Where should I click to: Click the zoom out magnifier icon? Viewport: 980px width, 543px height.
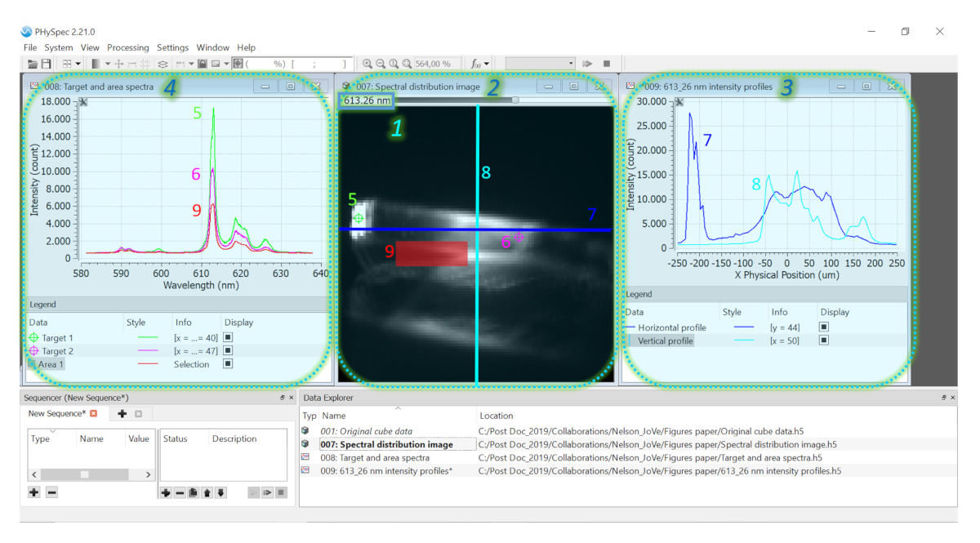point(381,64)
